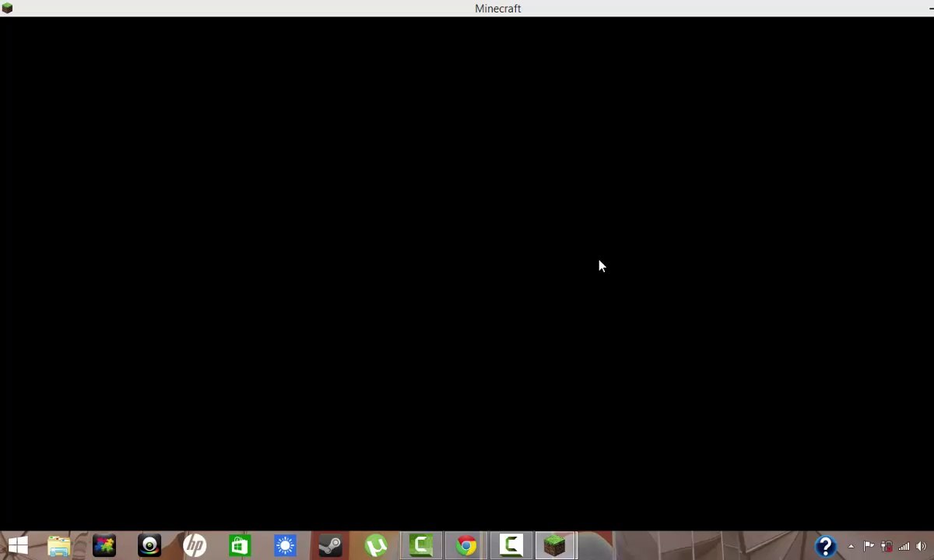Switch to the green Camtasia window
Viewport: 934px width, 560px height.
(x=421, y=545)
